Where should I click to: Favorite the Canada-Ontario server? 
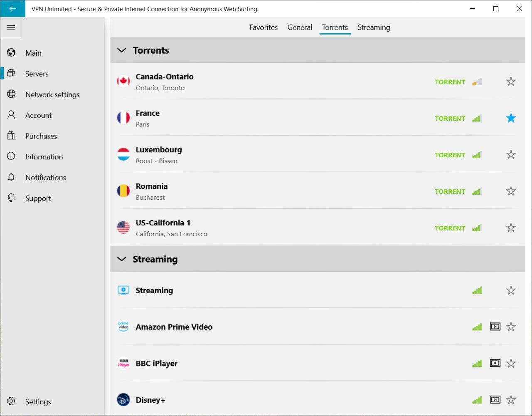(511, 82)
